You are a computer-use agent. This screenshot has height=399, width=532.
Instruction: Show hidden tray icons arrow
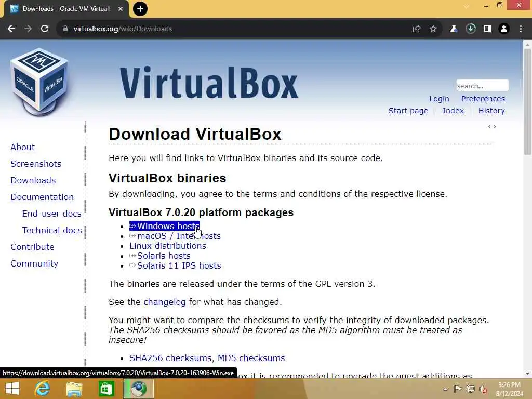[x=445, y=389]
